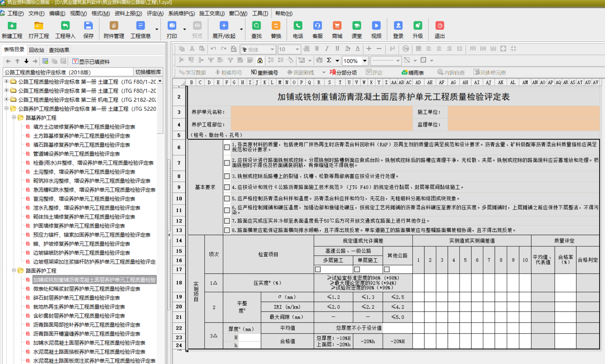
Task: Open the 附件管理 (Attachment Management) icon
Action: 114,26
